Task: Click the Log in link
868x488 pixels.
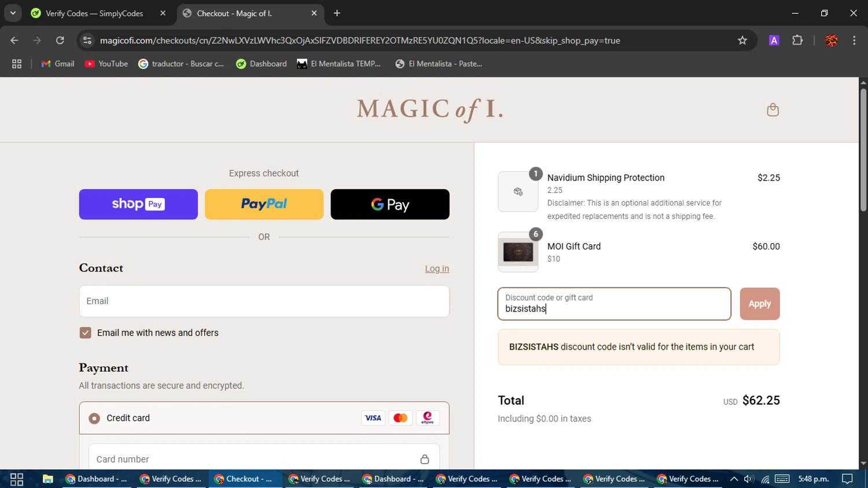Action: tap(437, 269)
